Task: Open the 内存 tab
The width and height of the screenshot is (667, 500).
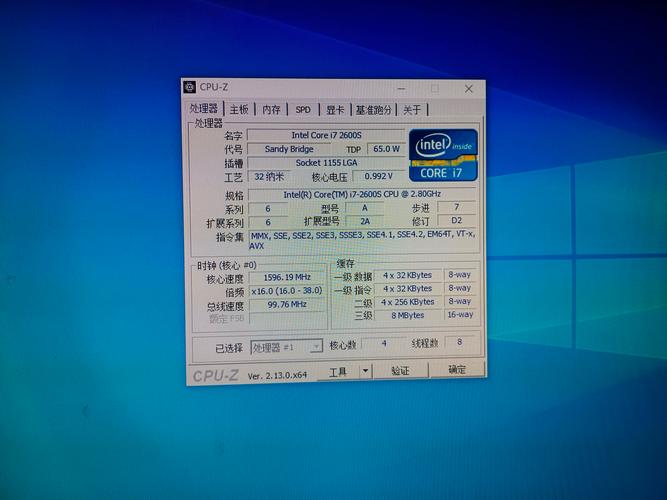Action: coord(271,109)
